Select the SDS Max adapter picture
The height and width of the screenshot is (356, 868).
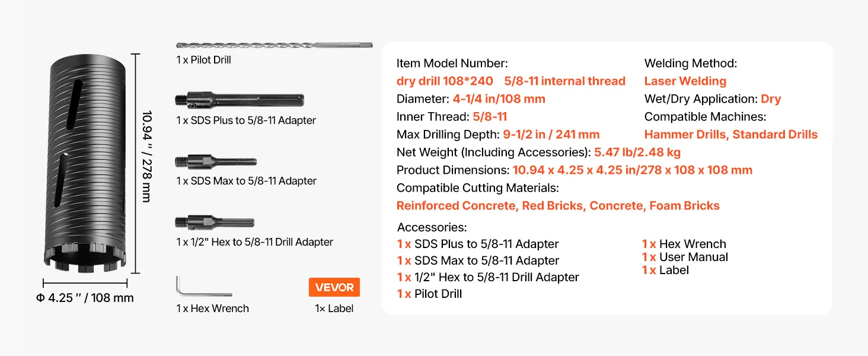pyautogui.click(x=216, y=161)
